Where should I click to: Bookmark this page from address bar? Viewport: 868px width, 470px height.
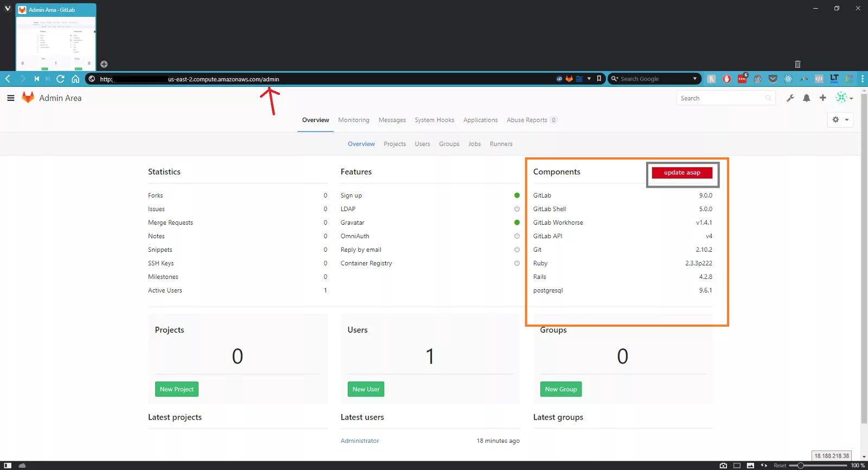point(599,79)
